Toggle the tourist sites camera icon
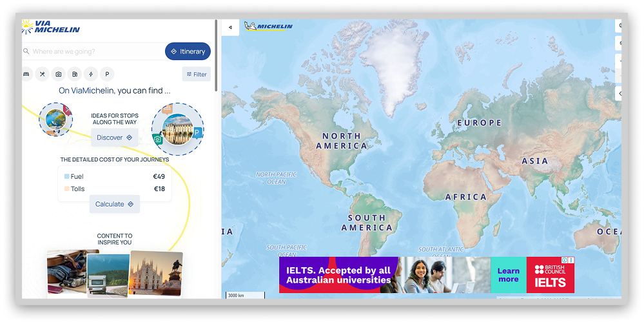The width and height of the screenshot is (644, 324). click(x=58, y=74)
